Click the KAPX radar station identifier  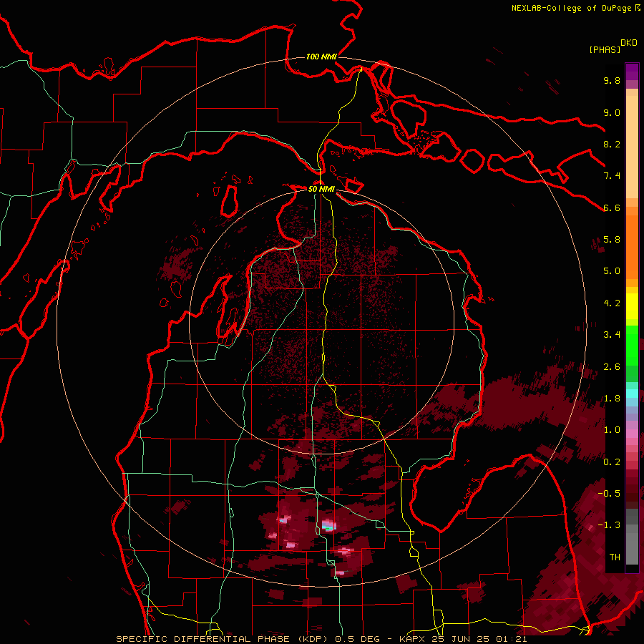[413, 639]
